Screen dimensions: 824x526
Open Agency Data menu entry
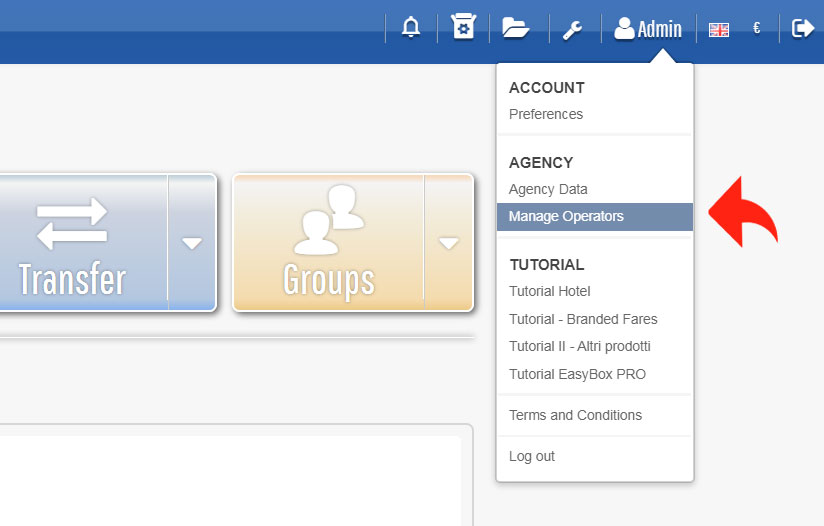pos(548,189)
